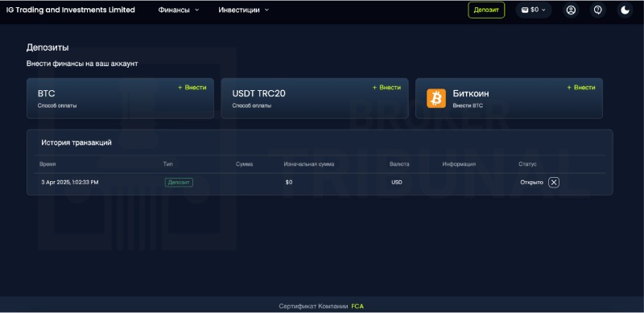This screenshot has width=644, height=313.
Task: Open the help question mark icon
Action: pyautogui.click(x=598, y=10)
